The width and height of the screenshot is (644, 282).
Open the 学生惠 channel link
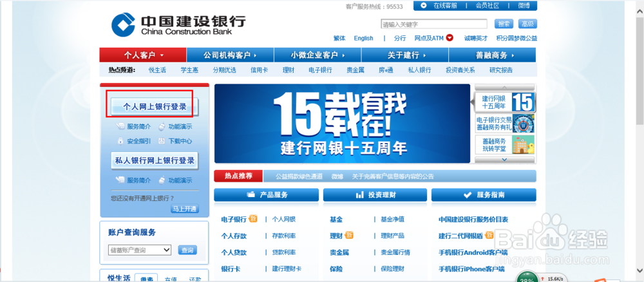tap(189, 70)
